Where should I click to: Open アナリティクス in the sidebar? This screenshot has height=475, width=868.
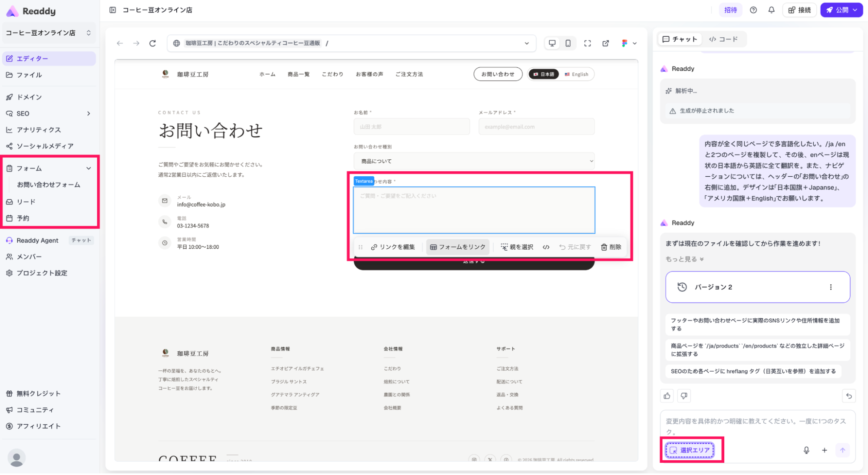[x=49, y=130]
